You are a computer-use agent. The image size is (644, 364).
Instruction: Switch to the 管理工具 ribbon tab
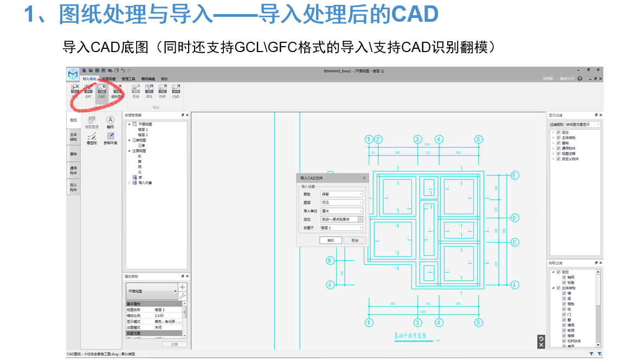point(128,79)
